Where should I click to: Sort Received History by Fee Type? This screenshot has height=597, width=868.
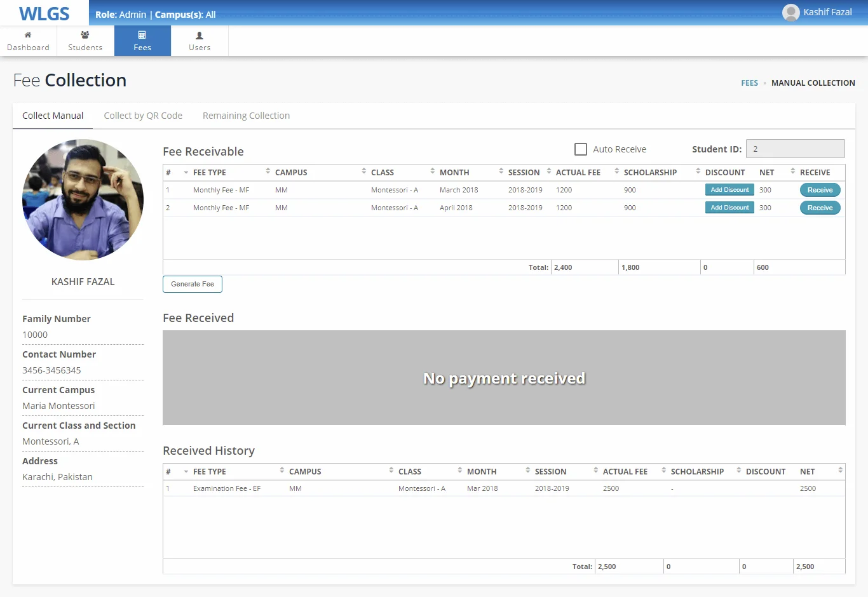(x=210, y=472)
